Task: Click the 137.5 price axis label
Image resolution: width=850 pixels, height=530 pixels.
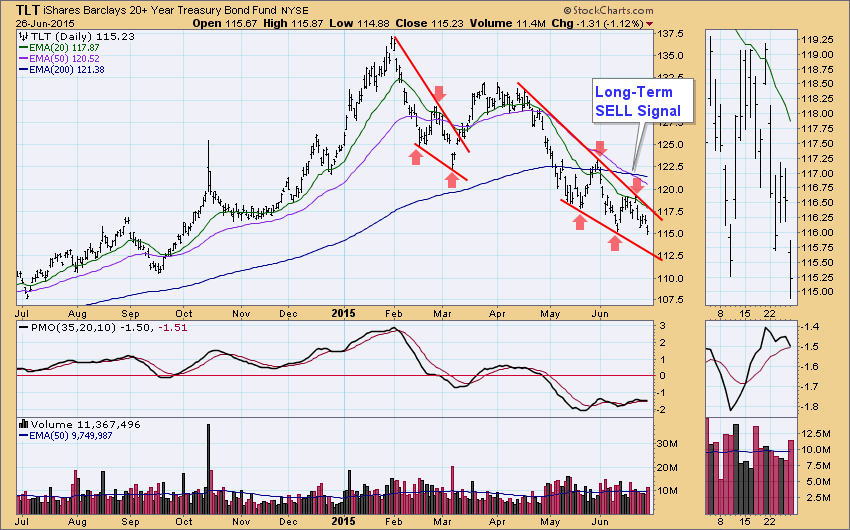Action: [x=671, y=34]
